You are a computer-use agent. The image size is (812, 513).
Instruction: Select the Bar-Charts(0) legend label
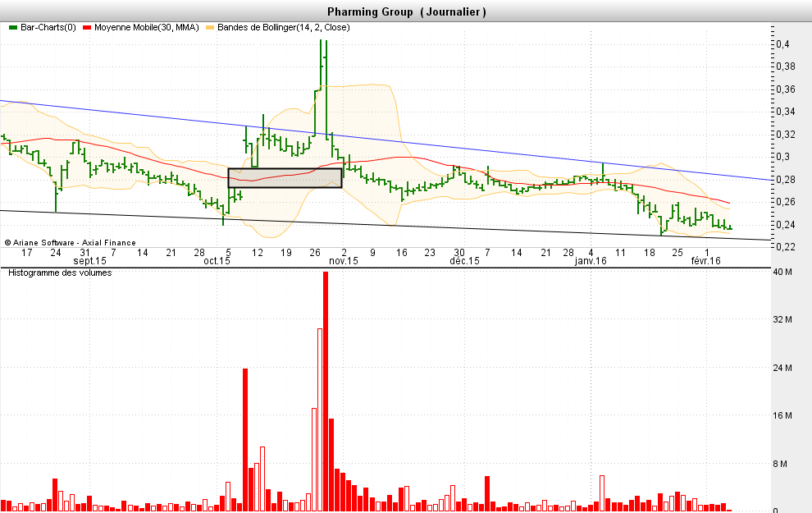click(x=48, y=27)
